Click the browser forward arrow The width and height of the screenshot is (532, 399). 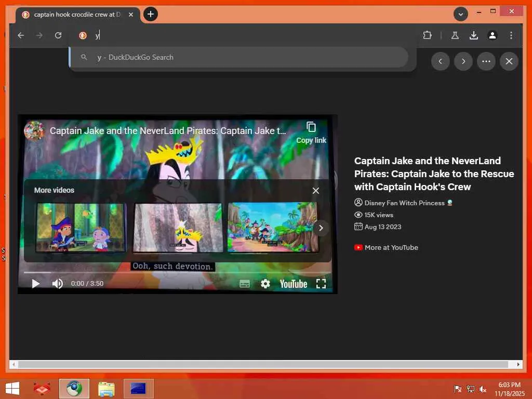click(39, 35)
